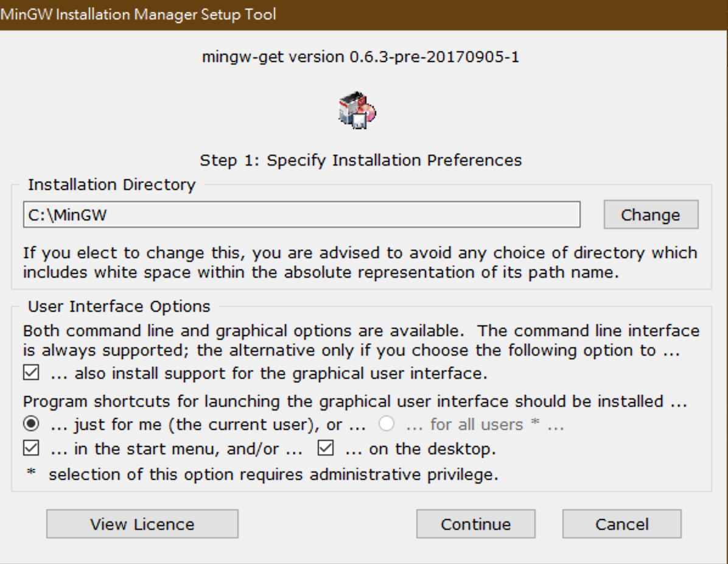
Task: Click the 'Program shortcuts for launching' text line
Action: (355, 401)
